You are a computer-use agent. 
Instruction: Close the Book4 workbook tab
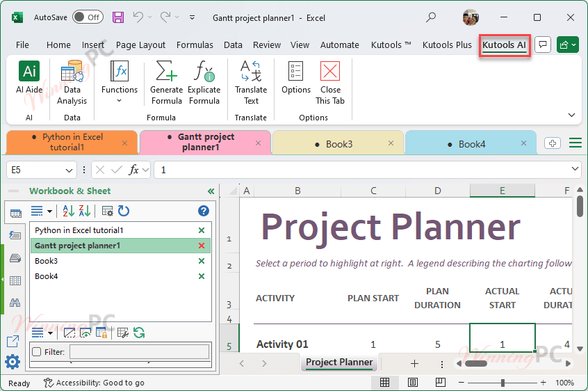point(523,143)
